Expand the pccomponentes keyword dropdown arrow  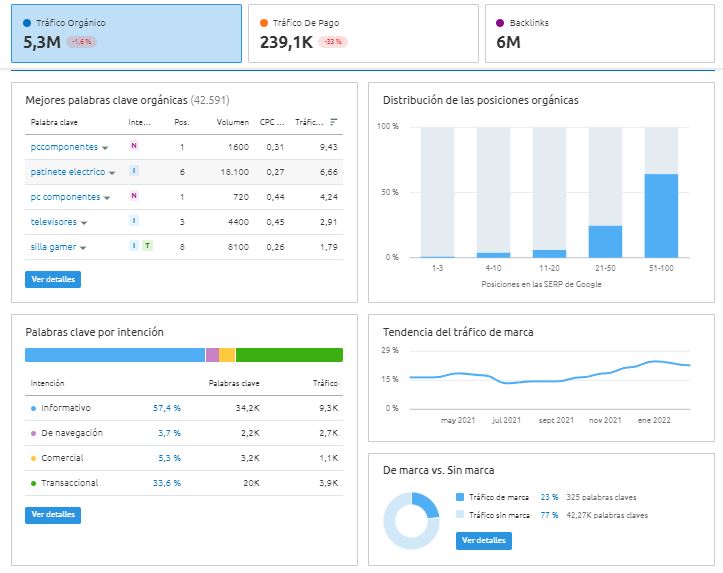(105, 148)
